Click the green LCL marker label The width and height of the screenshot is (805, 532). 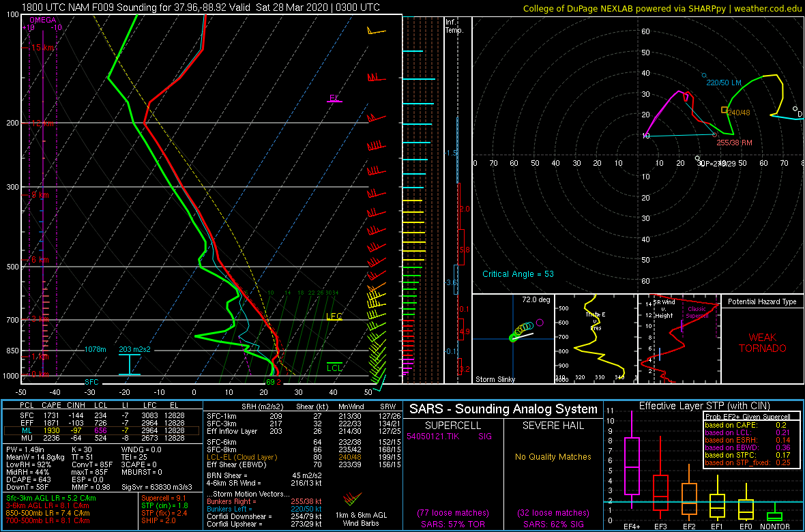pos(334,368)
